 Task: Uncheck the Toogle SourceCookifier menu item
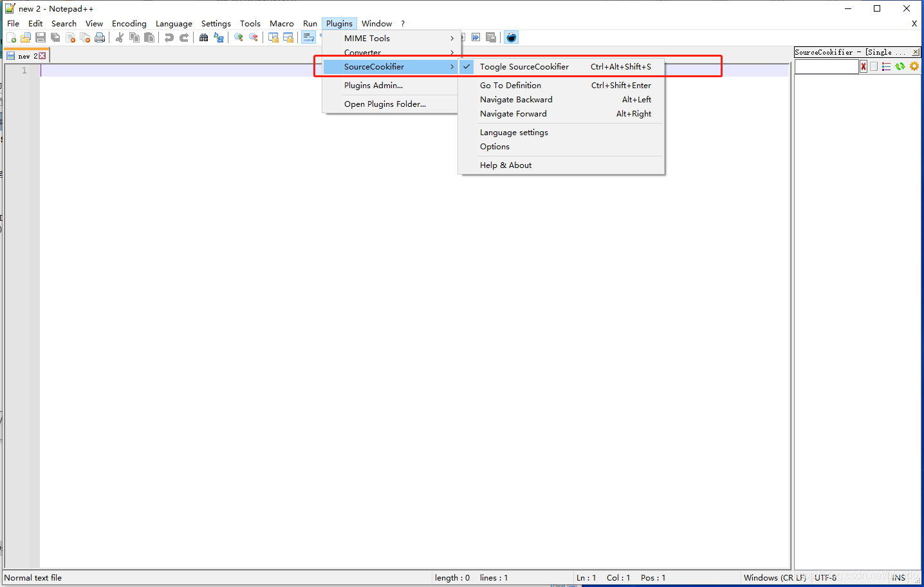point(524,66)
